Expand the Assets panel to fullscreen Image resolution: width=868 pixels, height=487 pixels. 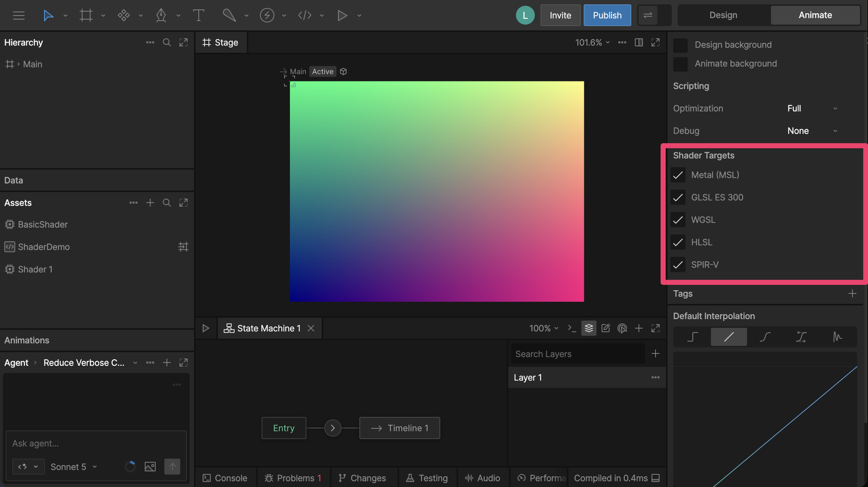[184, 203]
